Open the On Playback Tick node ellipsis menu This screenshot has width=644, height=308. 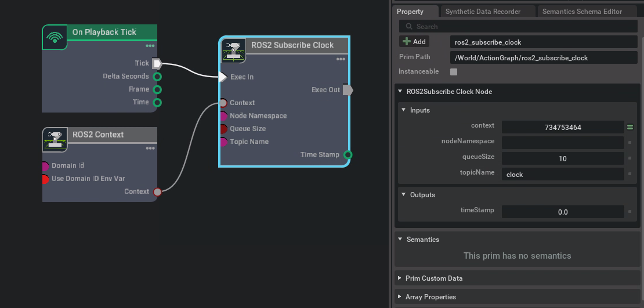[x=150, y=46]
